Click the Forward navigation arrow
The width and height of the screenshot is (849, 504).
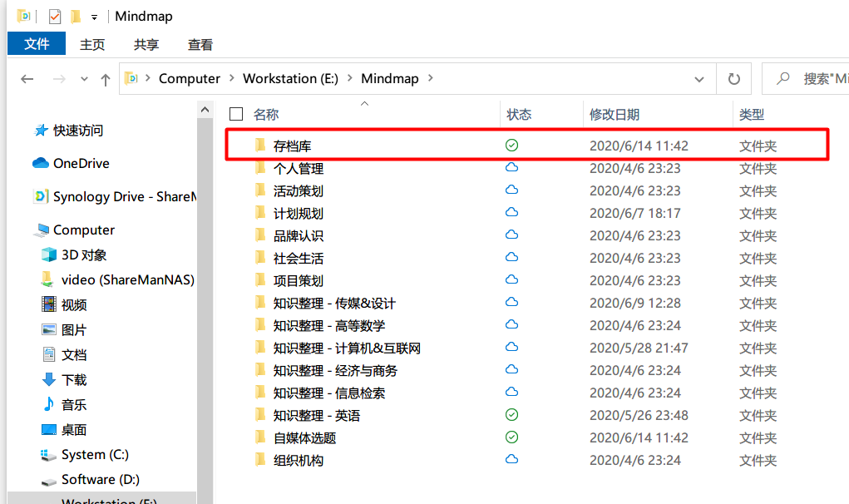pyautogui.click(x=59, y=79)
